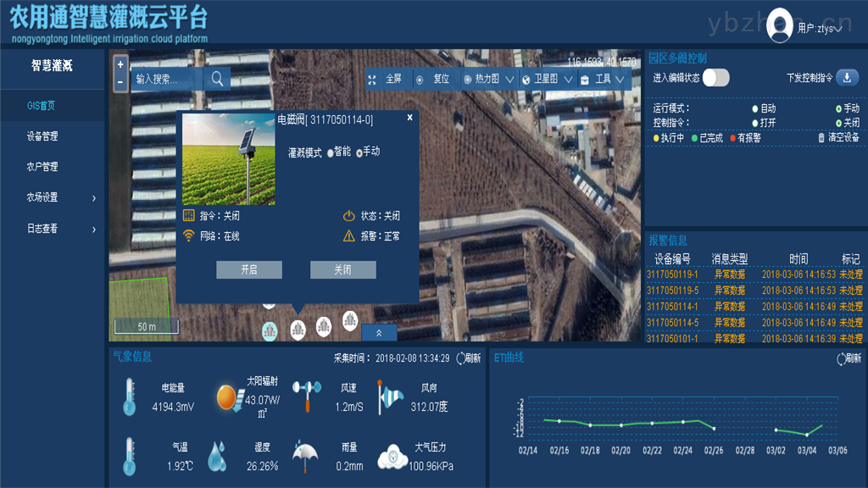Select 打开 control command radio
The height and width of the screenshot is (488, 868).
[x=755, y=123]
